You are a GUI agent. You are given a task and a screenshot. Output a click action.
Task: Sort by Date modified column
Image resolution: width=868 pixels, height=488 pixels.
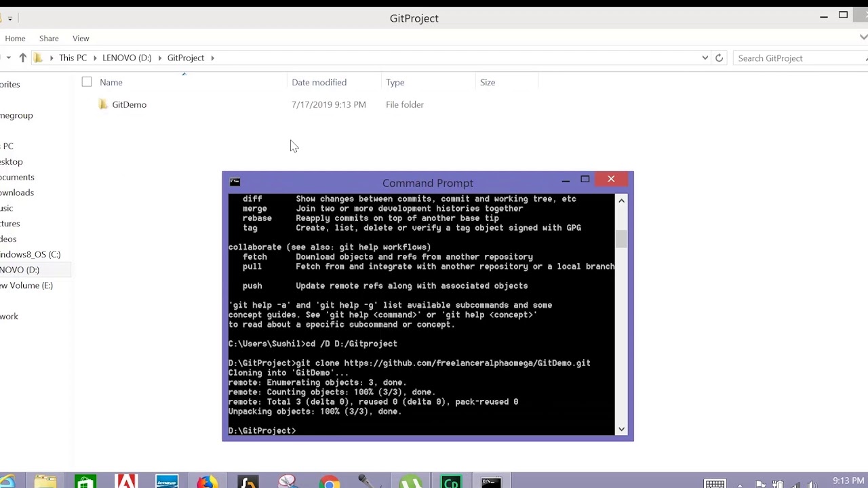319,83
